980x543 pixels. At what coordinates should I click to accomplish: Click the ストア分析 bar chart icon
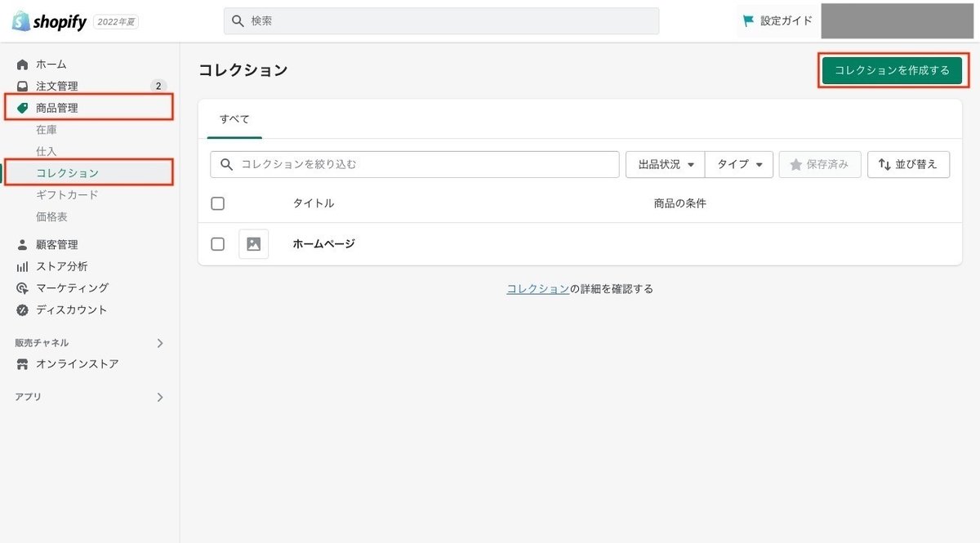(x=22, y=266)
